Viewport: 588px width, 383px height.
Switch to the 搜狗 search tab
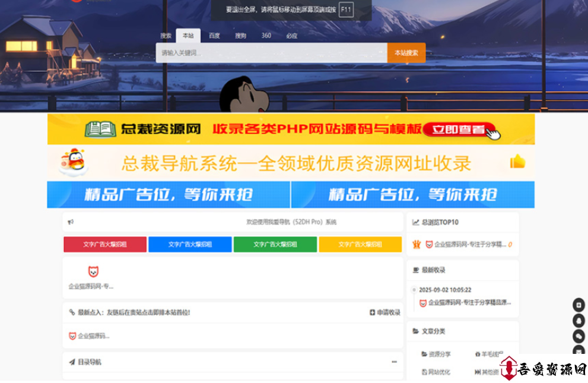[x=240, y=36]
